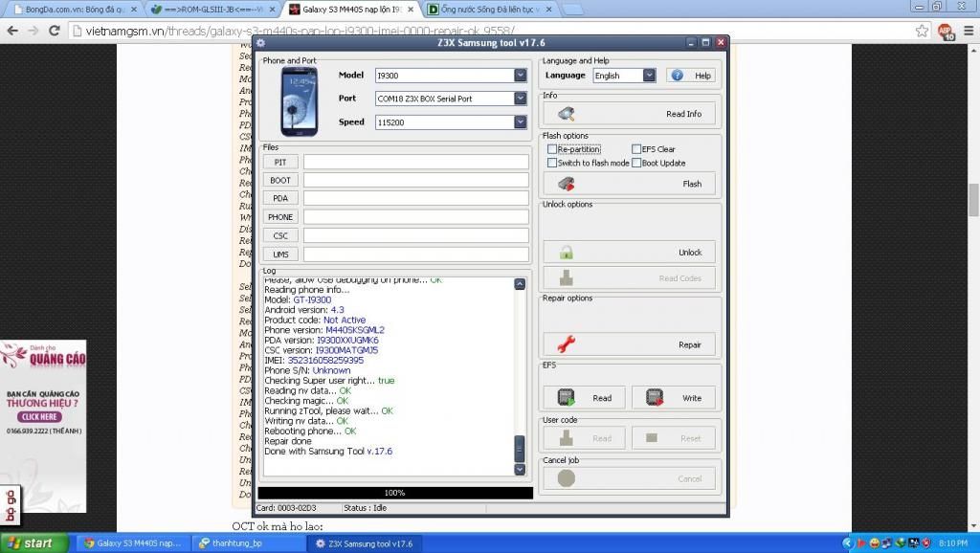Screen dimensions: 980x553
Task: Click the log scrollbar down arrow
Action: (520, 469)
